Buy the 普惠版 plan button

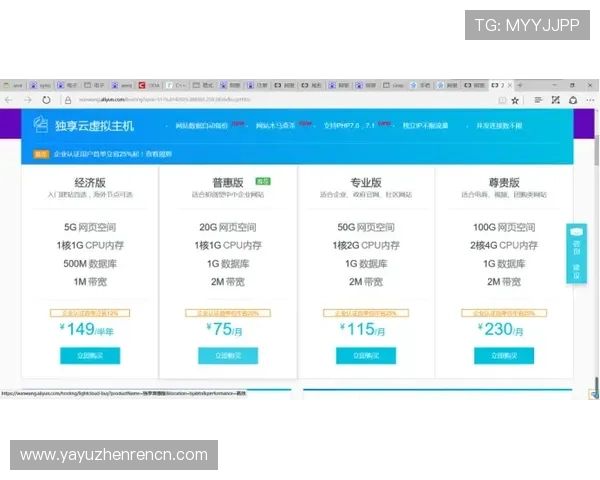point(228,356)
